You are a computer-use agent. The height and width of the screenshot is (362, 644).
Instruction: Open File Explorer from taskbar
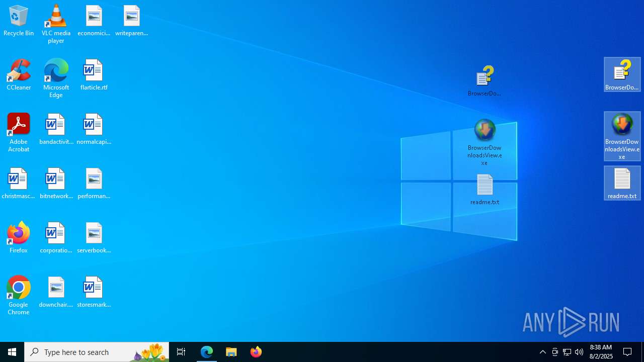coord(231,352)
